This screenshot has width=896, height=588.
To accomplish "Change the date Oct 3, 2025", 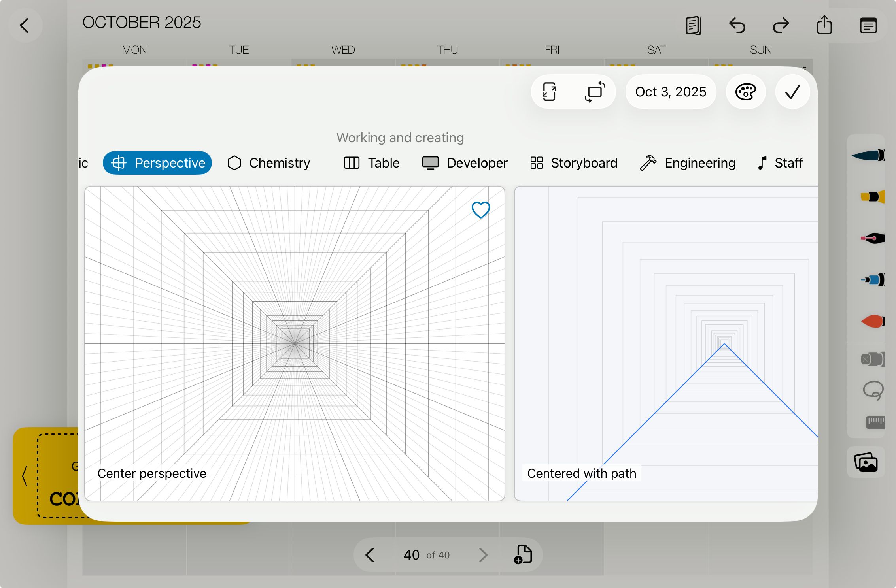I will [x=671, y=92].
